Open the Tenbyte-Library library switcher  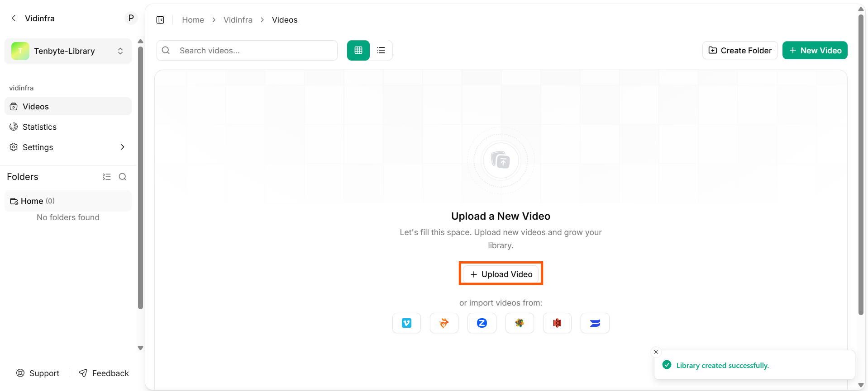point(68,51)
